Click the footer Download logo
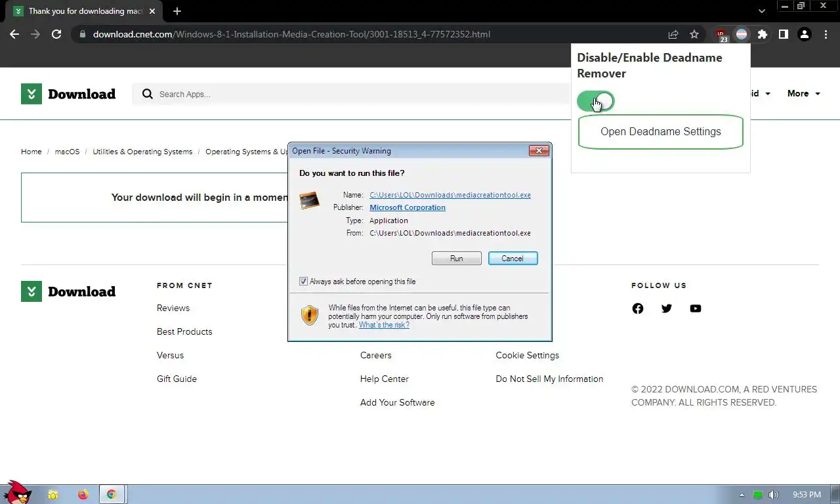Screen dimensions: 840x504 pyautogui.click(x=68, y=291)
